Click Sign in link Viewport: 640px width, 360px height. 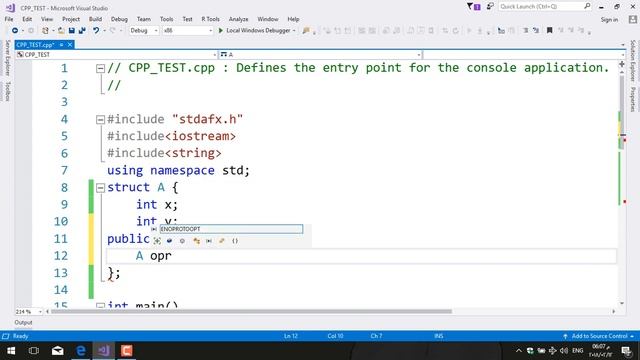pyautogui.click(x=609, y=20)
